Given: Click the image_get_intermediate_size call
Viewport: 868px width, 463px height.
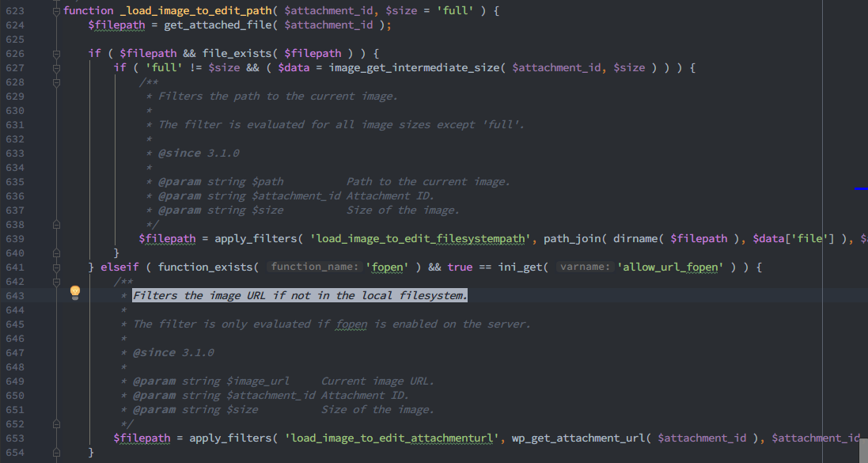Looking at the screenshot, I should 414,67.
